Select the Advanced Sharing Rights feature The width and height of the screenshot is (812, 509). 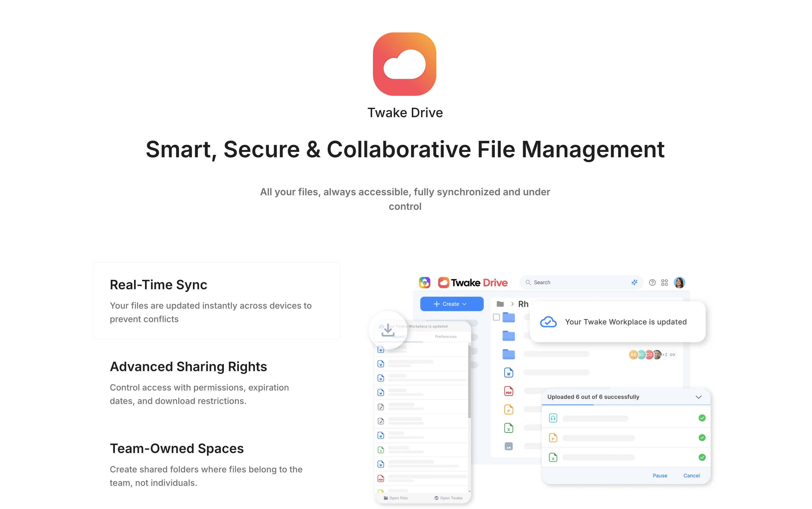217,383
